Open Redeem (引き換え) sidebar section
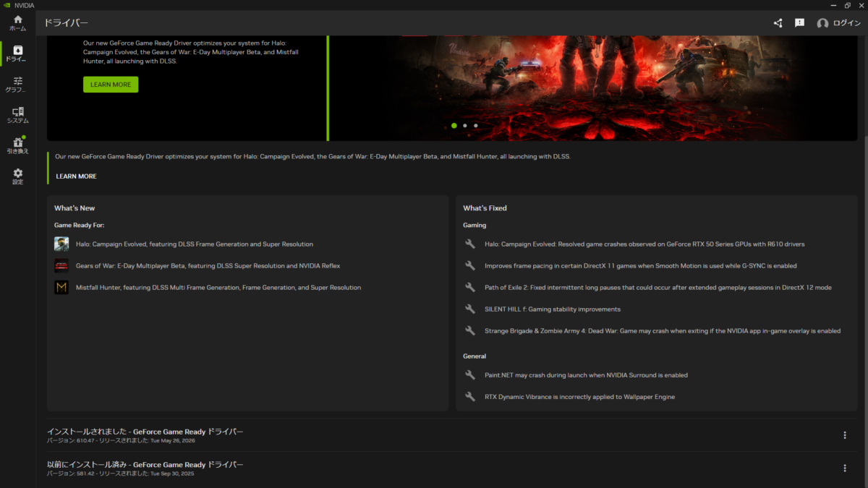868x488 pixels. point(17,145)
